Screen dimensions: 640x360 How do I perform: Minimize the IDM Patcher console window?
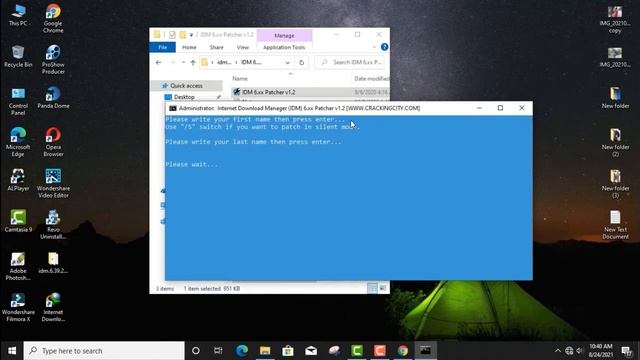tap(479, 108)
